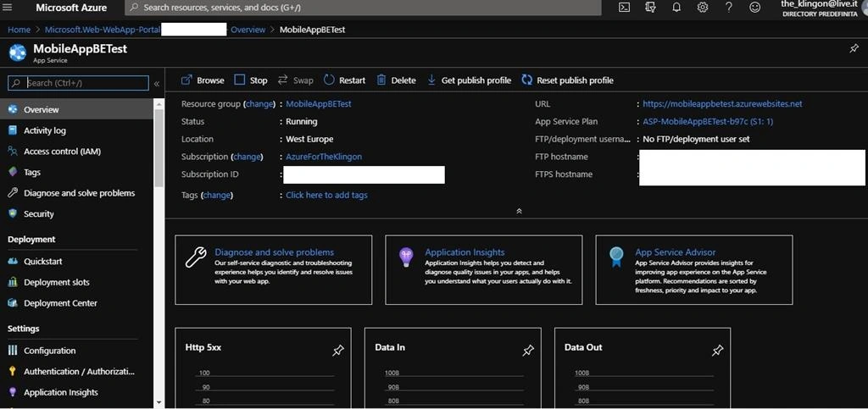Go to Home breadcrumb
The width and height of the screenshot is (868, 409).
(x=19, y=30)
